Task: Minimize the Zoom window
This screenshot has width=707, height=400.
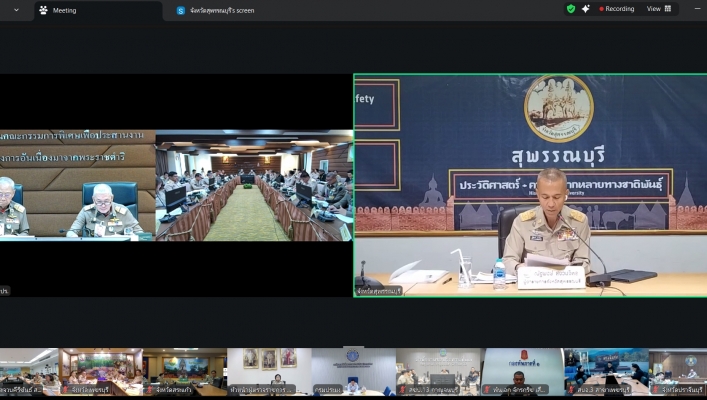Action: point(698,9)
